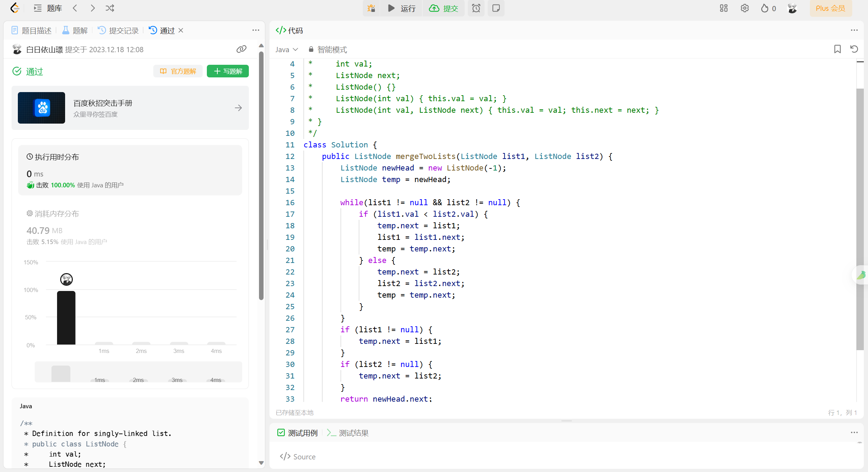Screen dimensions: 868x472
Task: Click editor minimap scrollbar
Action: click(860, 219)
